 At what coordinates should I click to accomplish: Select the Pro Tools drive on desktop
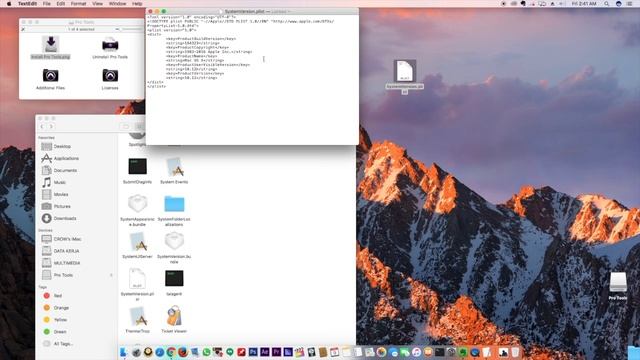click(x=618, y=282)
